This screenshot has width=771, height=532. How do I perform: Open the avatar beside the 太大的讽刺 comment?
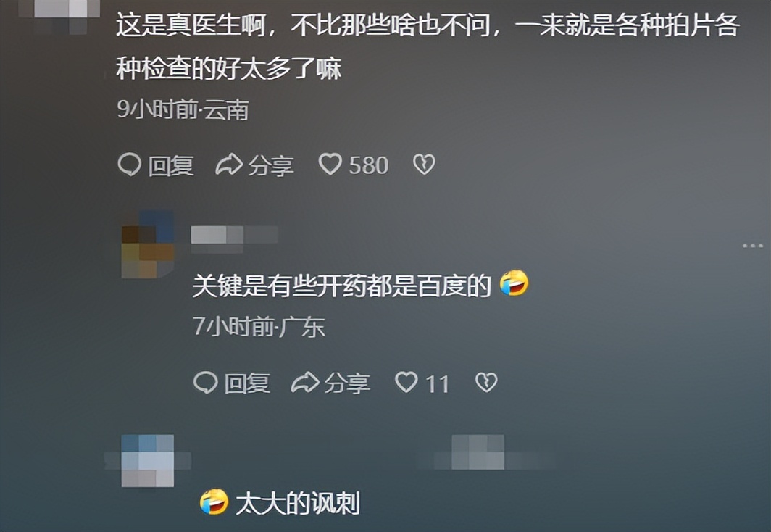(148, 461)
